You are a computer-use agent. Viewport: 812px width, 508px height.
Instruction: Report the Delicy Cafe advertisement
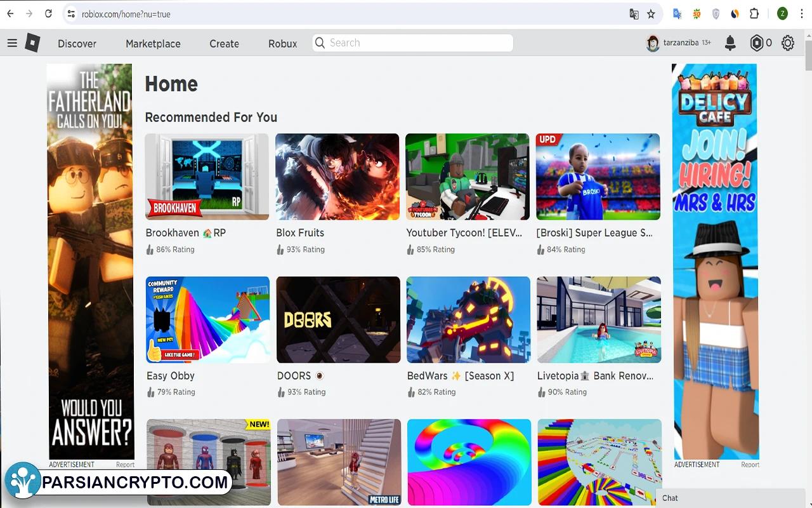pyautogui.click(x=750, y=465)
